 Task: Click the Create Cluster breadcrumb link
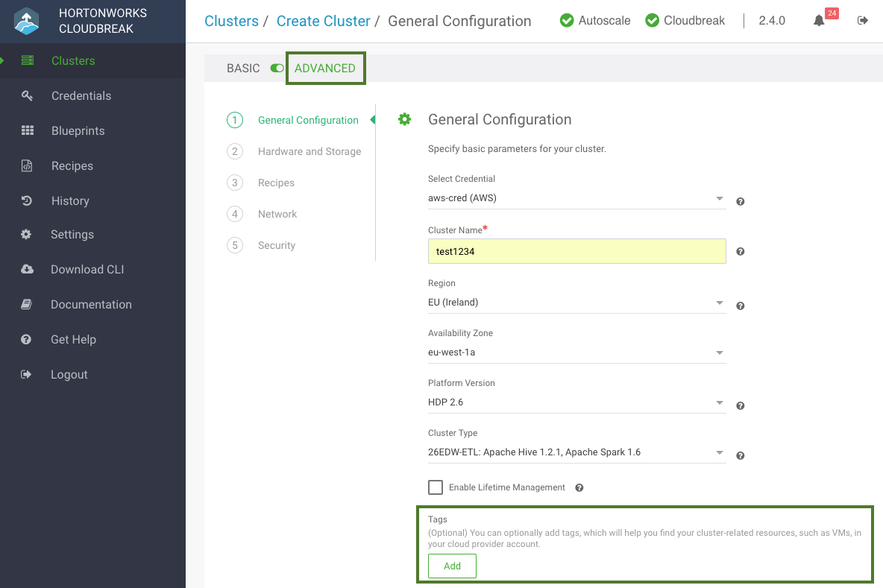[323, 21]
